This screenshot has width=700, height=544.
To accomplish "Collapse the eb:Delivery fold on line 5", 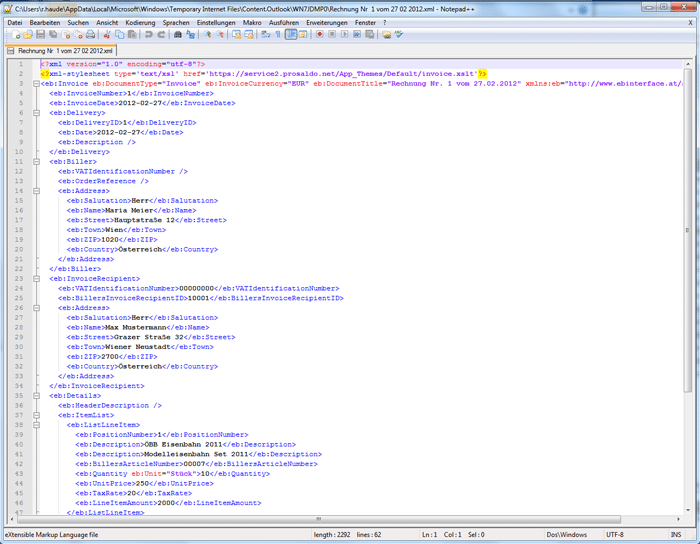I will click(x=36, y=113).
